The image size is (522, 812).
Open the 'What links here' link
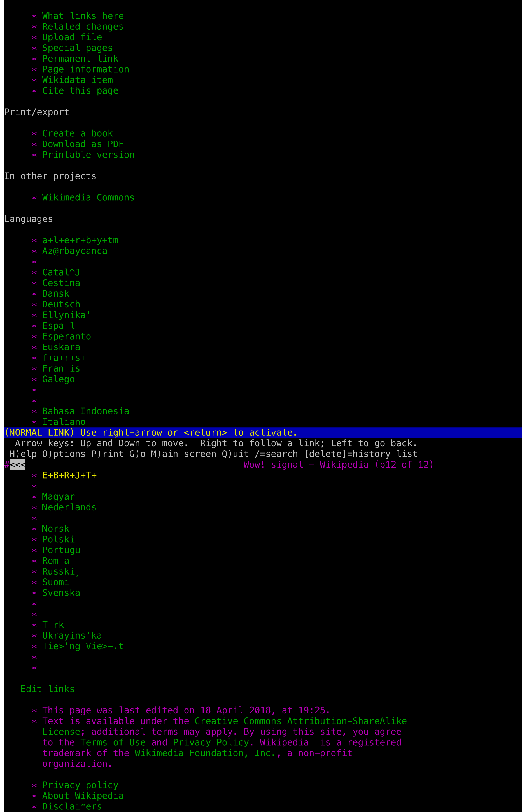(83, 16)
